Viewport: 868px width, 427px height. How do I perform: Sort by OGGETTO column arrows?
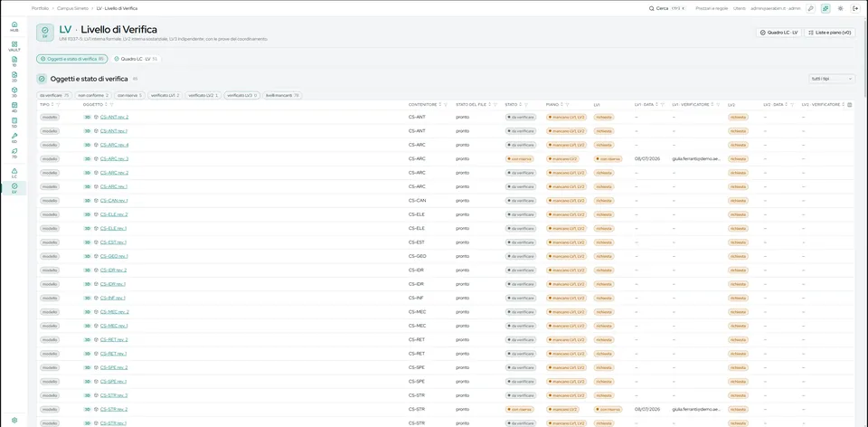(x=107, y=104)
